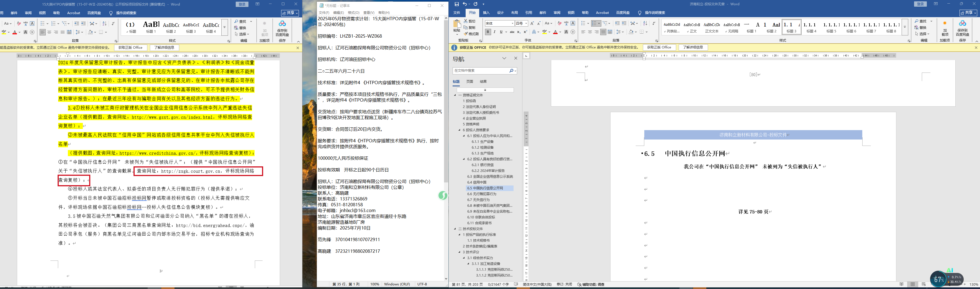Open the 宋体 font name dropdown
980x289 pixels.
[512, 24]
